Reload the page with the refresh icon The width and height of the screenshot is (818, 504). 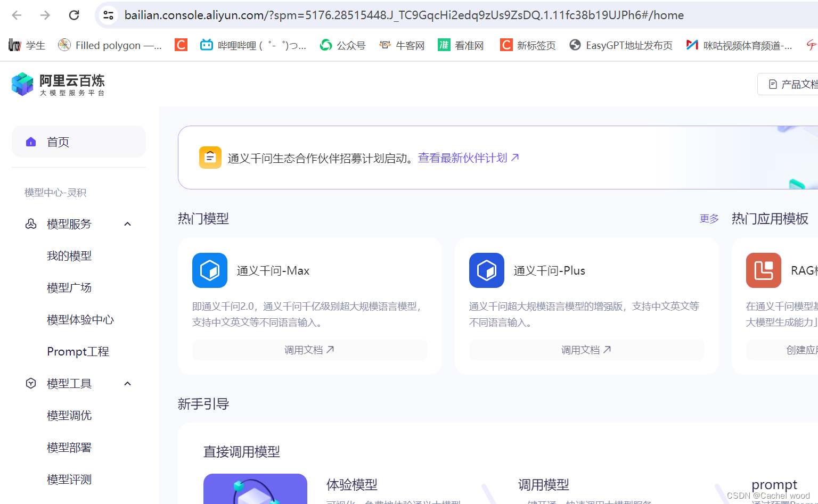74,15
